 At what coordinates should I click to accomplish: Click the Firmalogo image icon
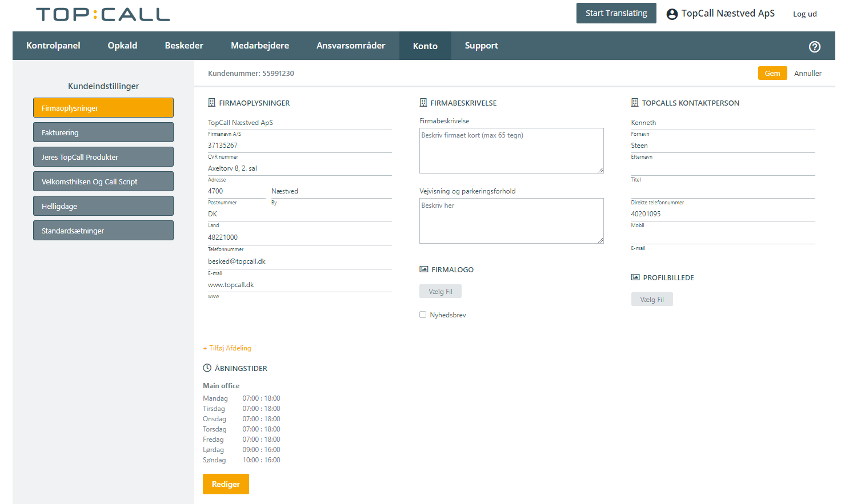point(423,269)
